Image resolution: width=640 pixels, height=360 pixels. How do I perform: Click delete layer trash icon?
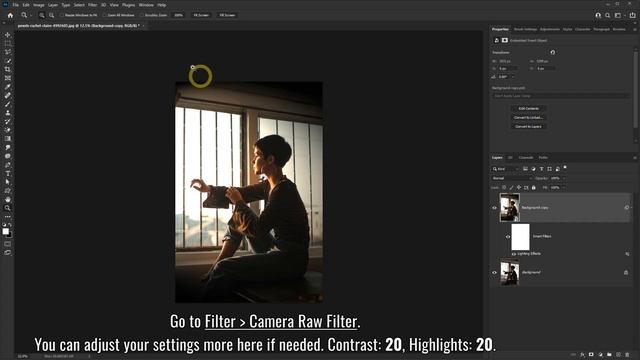coord(627,355)
